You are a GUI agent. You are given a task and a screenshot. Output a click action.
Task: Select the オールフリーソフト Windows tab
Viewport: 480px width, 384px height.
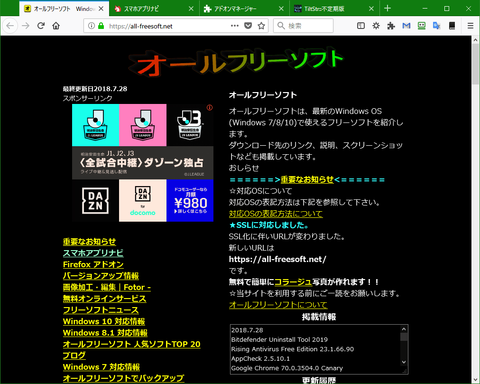(x=64, y=9)
